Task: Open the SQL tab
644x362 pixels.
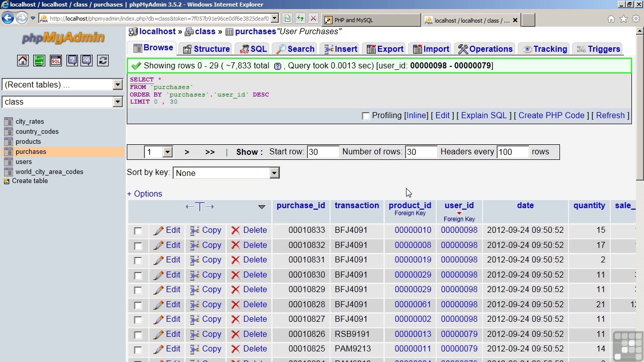Action: click(253, 49)
